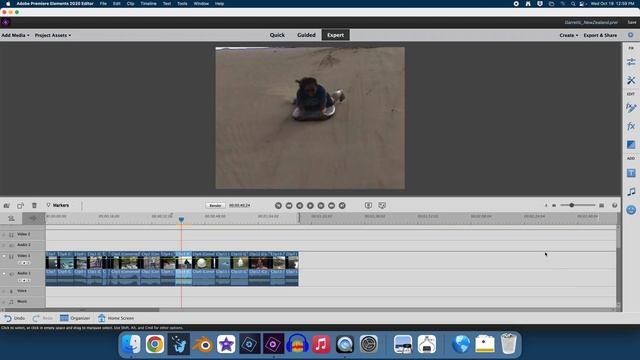
Task: Click the timeline zoom slider handle
Action: click(x=572, y=205)
